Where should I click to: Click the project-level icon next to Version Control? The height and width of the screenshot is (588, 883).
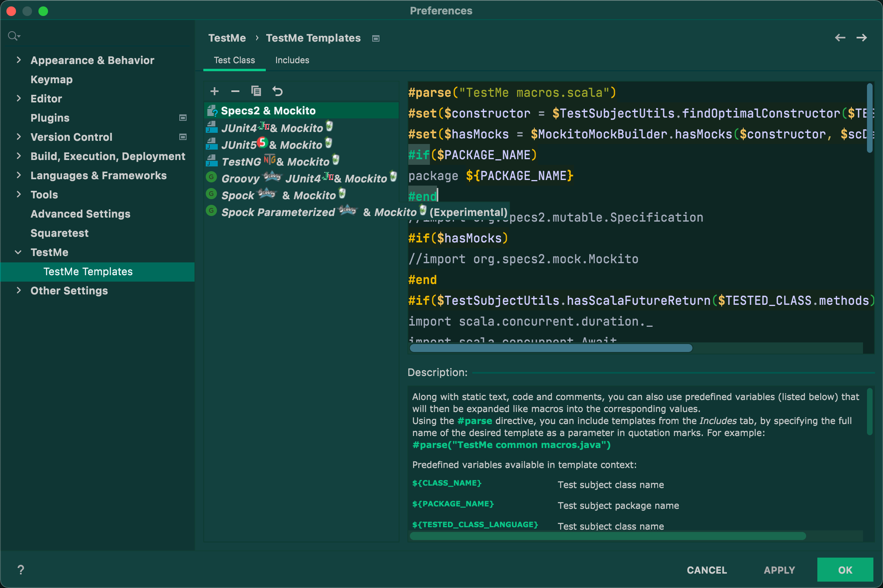pyautogui.click(x=183, y=137)
